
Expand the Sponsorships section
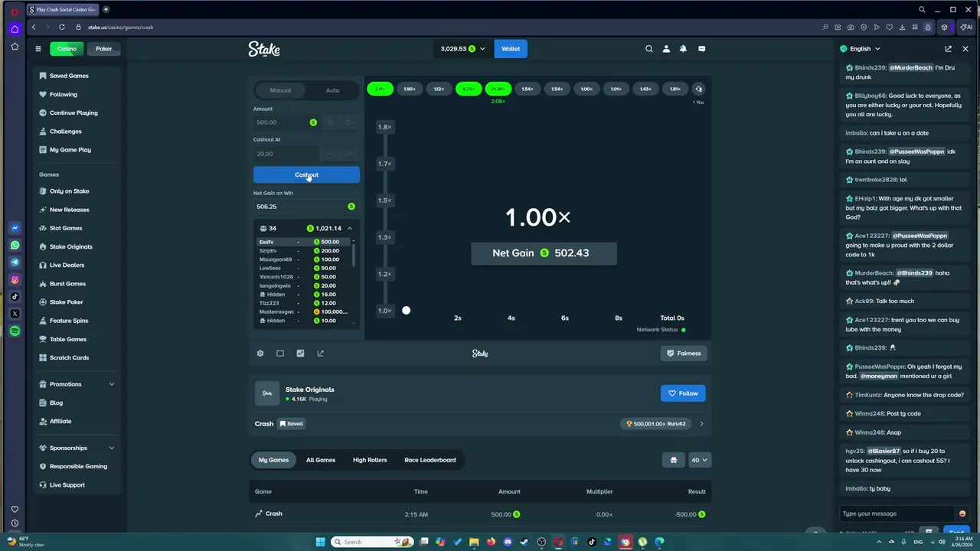coord(112,448)
